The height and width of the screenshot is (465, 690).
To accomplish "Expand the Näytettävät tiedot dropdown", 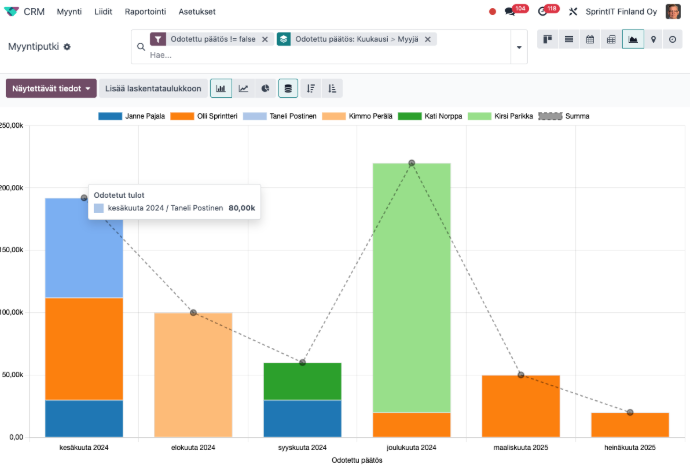I will [x=51, y=88].
